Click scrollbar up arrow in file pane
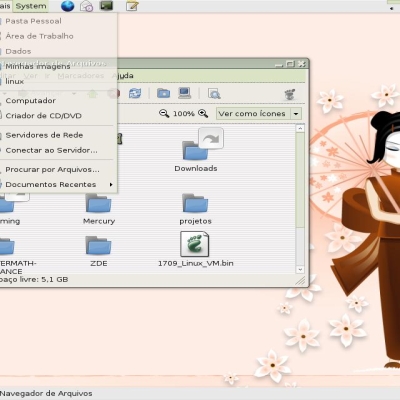 [300, 128]
